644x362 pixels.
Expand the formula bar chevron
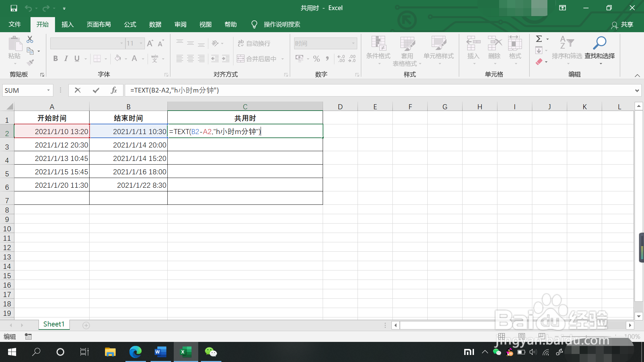pyautogui.click(x=637, y=90)
